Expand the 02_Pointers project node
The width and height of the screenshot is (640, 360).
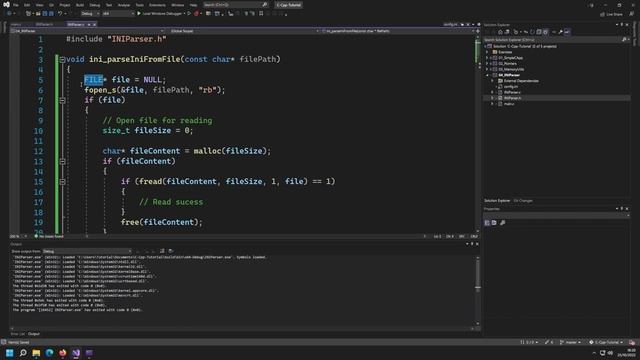click(x=487, y=64)
